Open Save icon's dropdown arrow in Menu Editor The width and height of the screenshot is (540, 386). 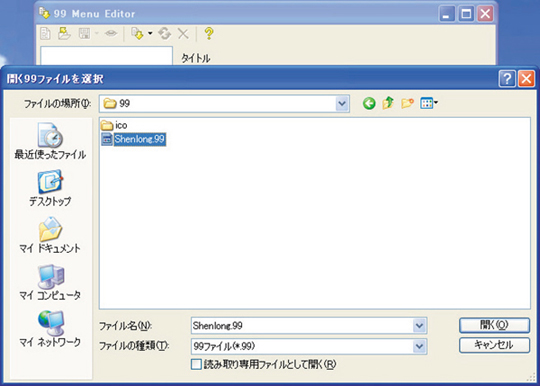(x=97, y=34)
